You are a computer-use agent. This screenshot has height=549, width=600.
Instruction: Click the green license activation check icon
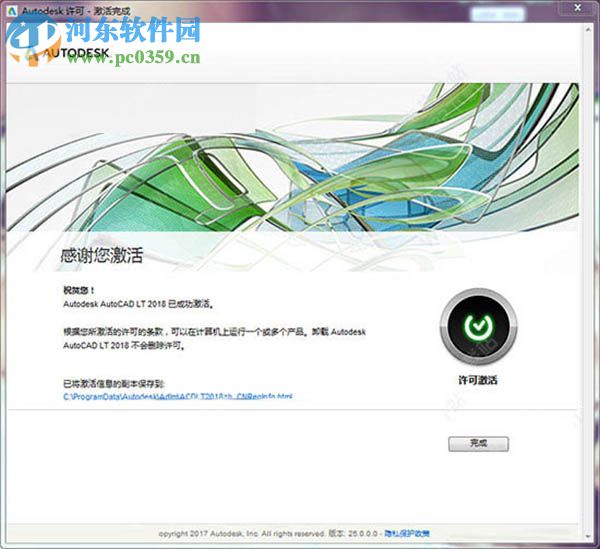[x=478, y=326]
